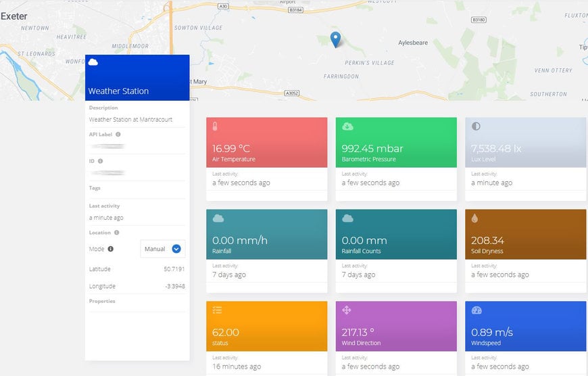Edit the Longitude value -3.3948
This screenshot has width=588, height=376.
[x=174, y=286]
